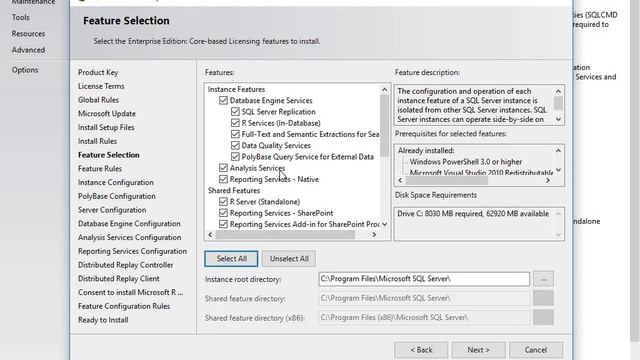This screenshot has height=360, width=640.
Task: Click Already installed prerequisites header
Action: click(x=426, y=151)
